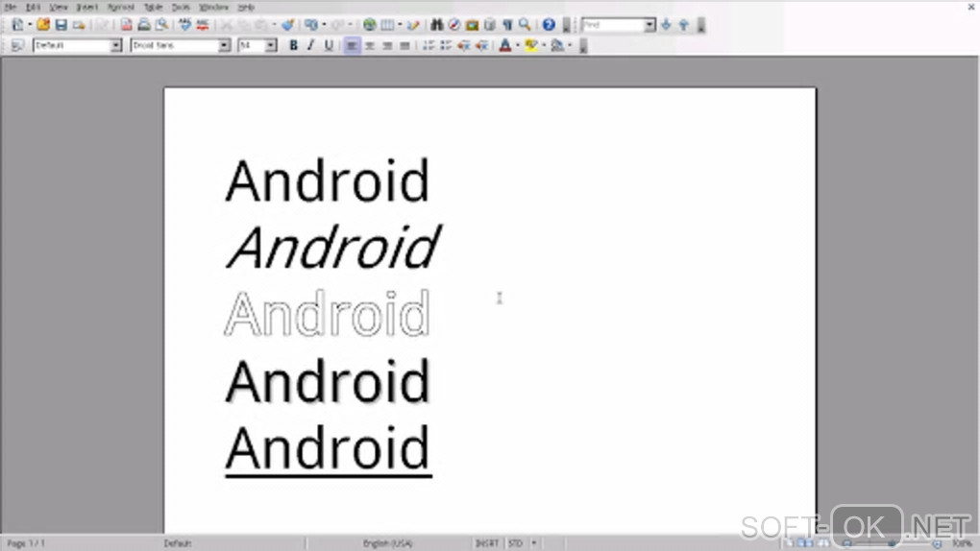The width and height of the screenshot is (980, 551).
Task: Find the previous match with the up arrow
Action: pyautogui.click(x=684, y=25)
